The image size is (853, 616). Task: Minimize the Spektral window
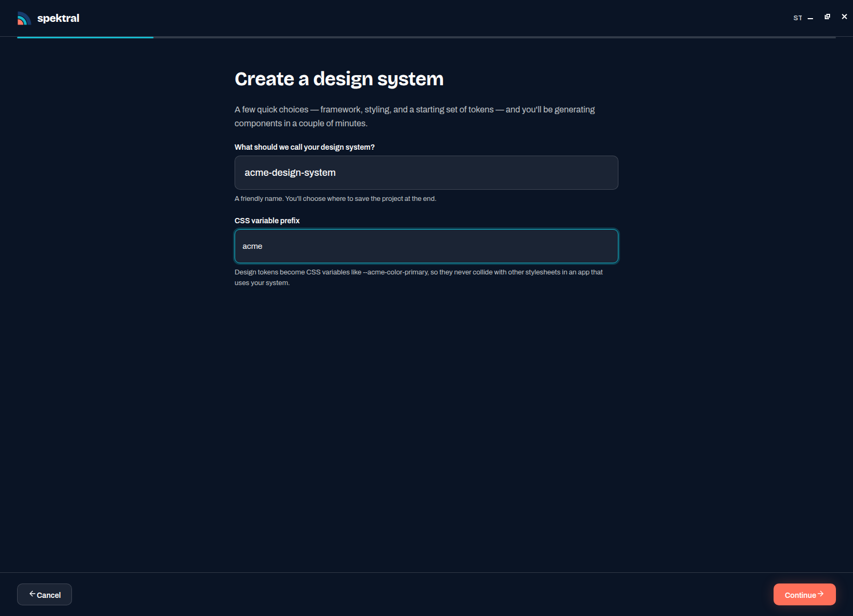(810, 18)
